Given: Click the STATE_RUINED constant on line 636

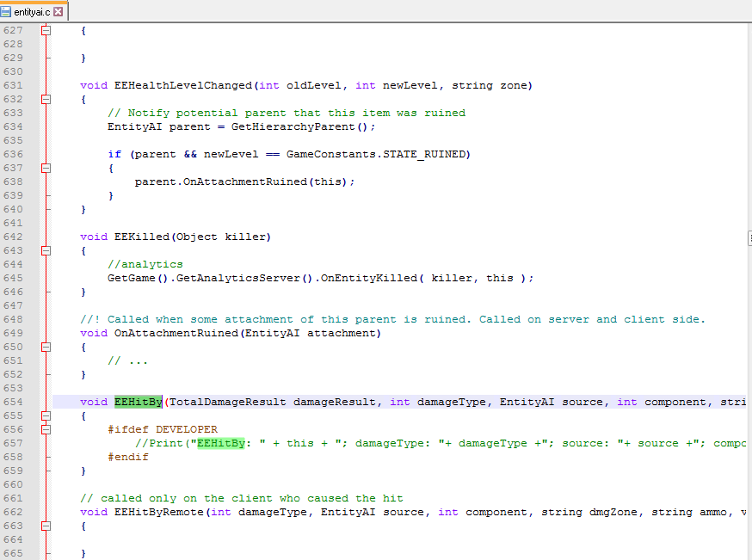Looking at the screenshot, I should pos(424,154).
